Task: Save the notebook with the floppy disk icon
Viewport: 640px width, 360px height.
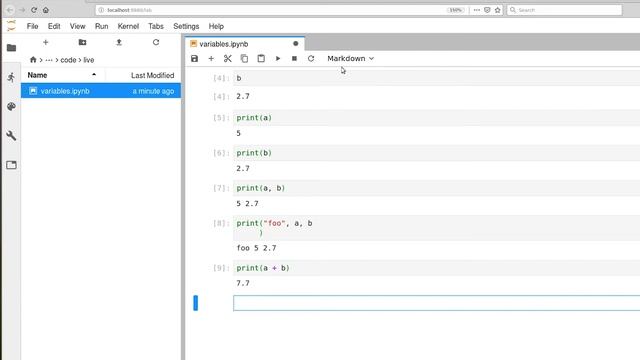Action: pyautogui.click(x=194, y=58)
